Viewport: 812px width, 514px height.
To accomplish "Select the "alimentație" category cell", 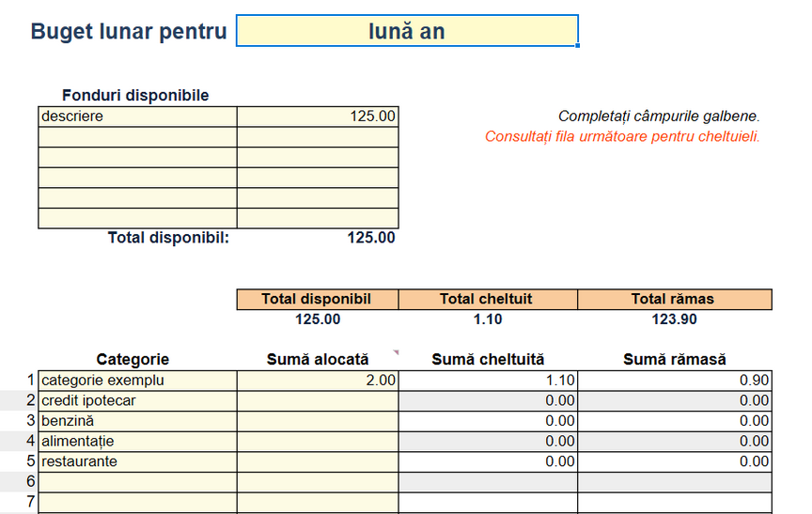I will coord(137,441).
